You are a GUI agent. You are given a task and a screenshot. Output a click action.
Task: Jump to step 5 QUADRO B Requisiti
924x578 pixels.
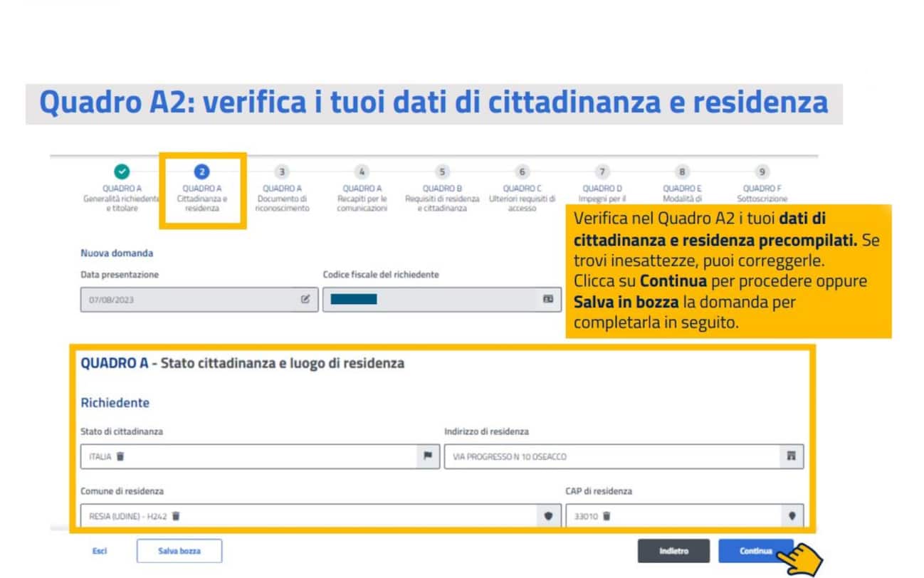tap(441, 172)
